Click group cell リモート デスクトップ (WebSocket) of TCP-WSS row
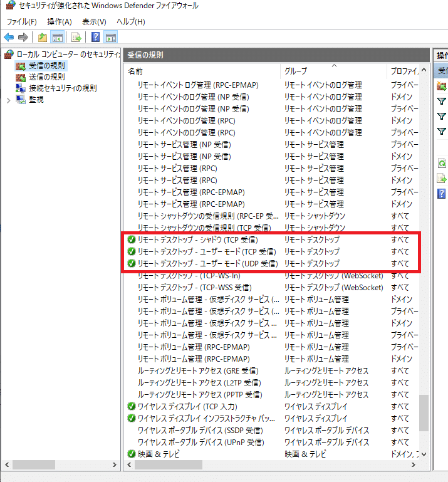Viewport: 448px width, 482px height. coord(334,288)
